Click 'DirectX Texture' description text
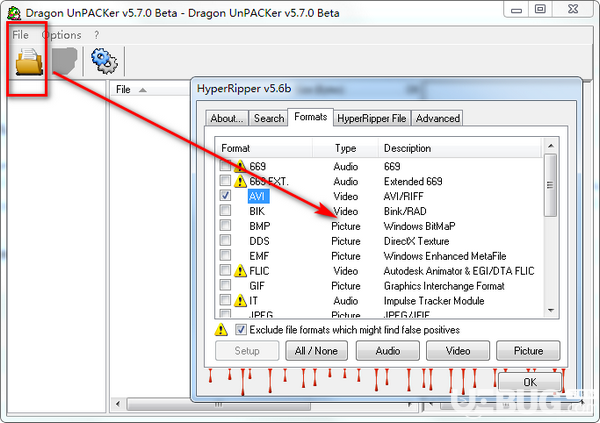This screenshot has height=423, width=600. coord(416,241)
